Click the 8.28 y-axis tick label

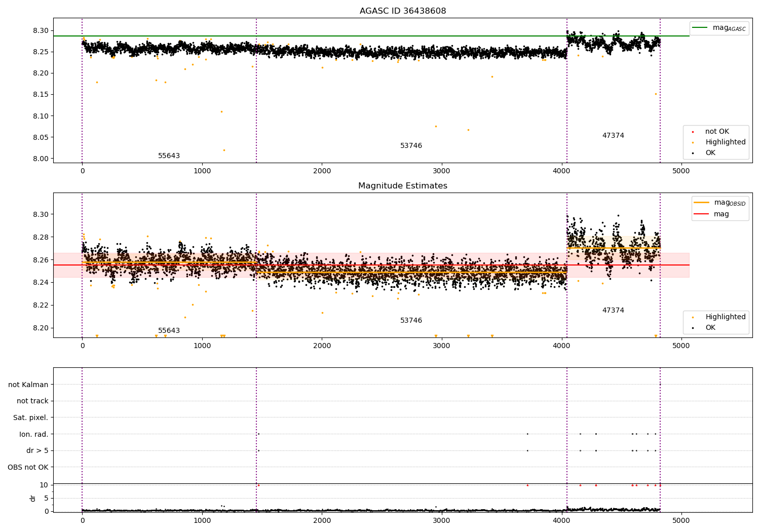pos(41,237)
